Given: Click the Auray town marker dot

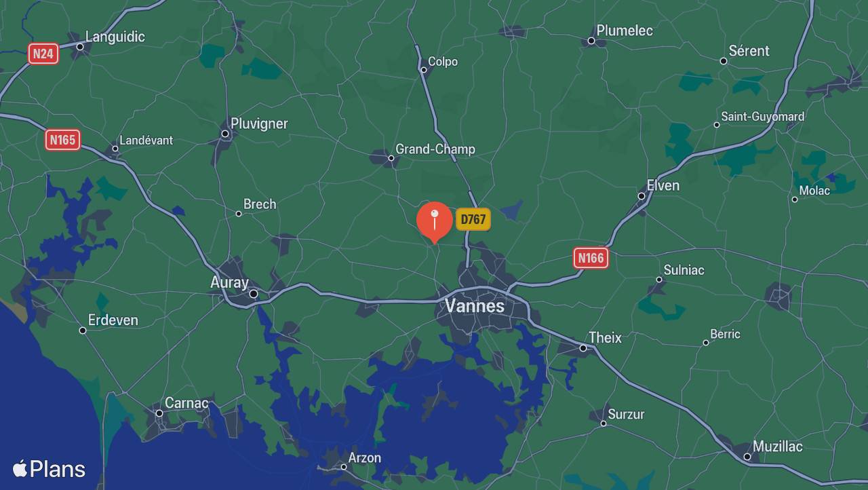Looking at the screenshot, I should coord(254,294).
